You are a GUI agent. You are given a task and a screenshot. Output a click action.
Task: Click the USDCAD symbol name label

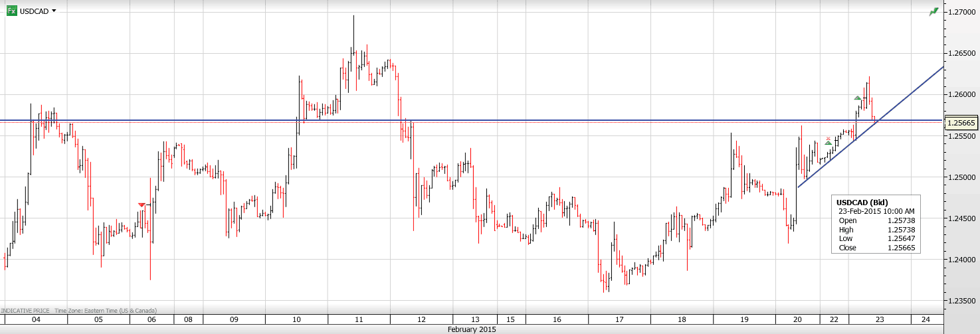tap(35, 11)
